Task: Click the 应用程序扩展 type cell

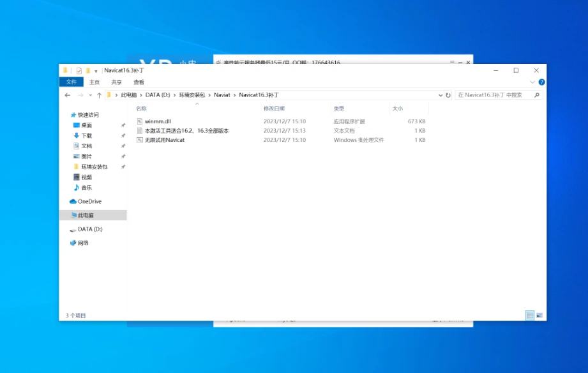Action: point(349,121)
